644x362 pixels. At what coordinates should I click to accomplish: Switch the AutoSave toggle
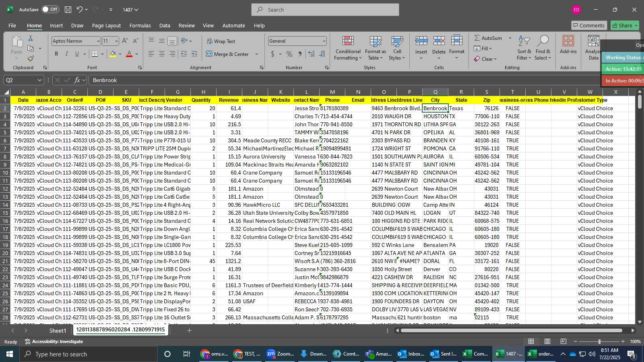[50, 9]
